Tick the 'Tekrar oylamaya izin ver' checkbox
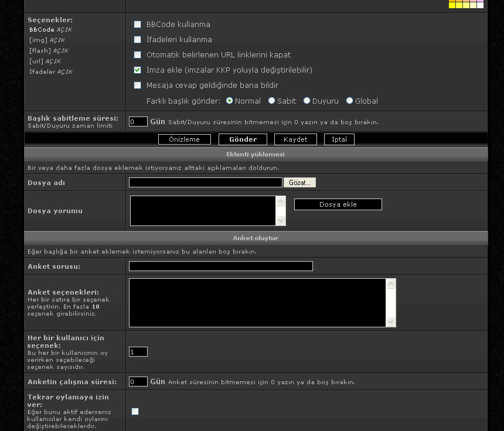Viewport: 504px width, 431px height. pos(135,412)
